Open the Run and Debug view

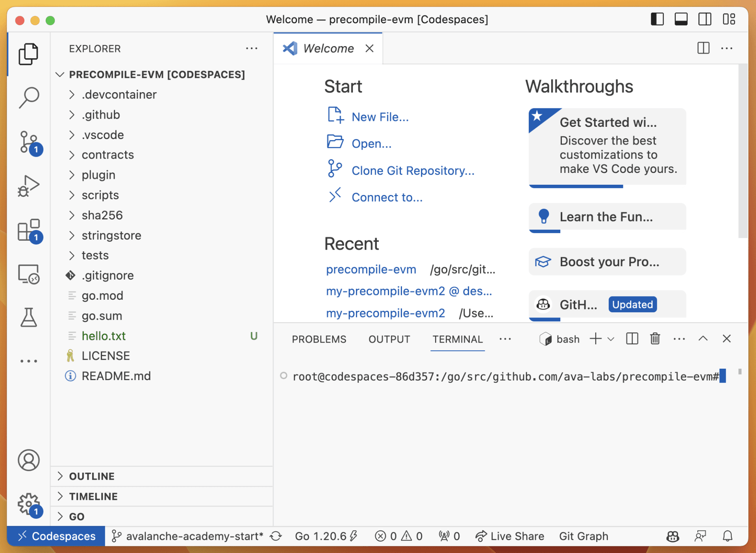29,186
